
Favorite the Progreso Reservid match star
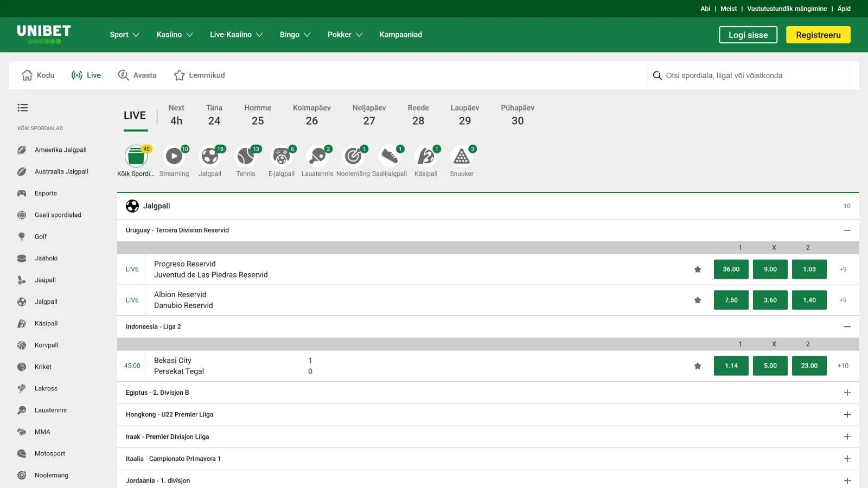[698, 269]
